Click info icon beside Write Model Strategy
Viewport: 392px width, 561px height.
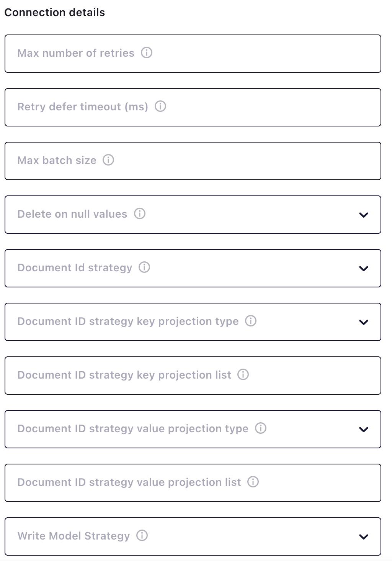pos(142,535)
